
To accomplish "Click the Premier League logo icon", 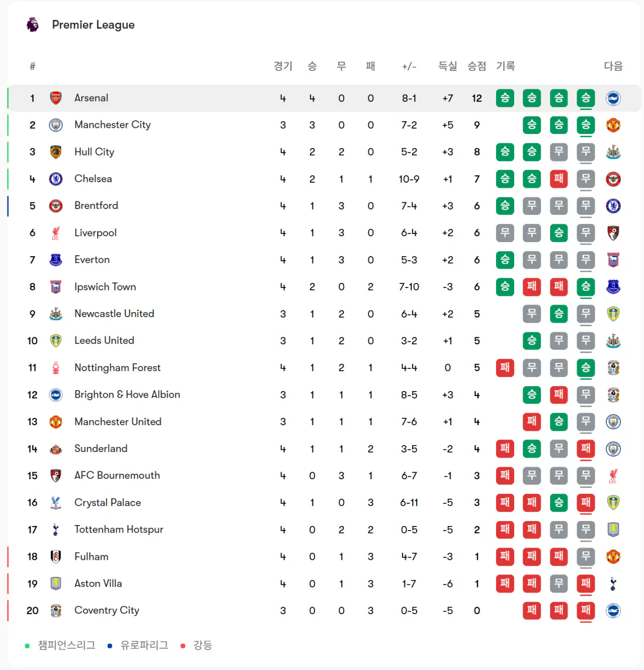I will tap(33, 25).
